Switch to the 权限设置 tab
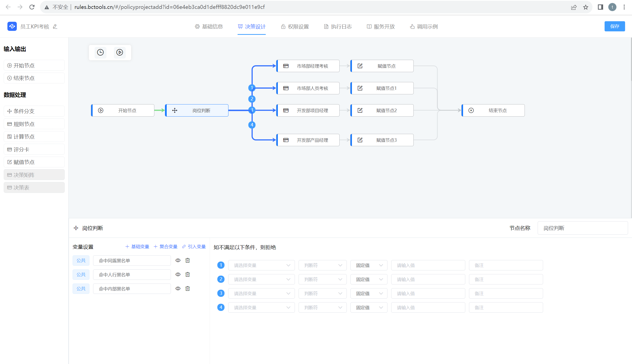 295,26
